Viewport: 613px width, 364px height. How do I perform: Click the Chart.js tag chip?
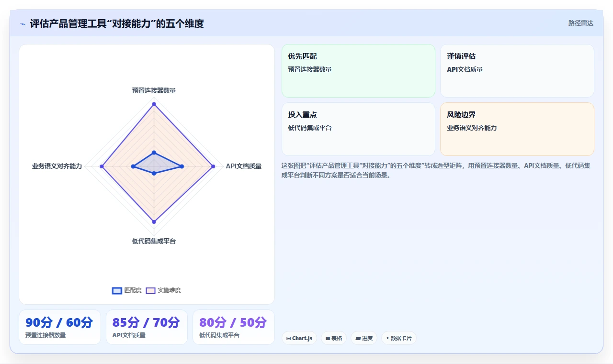click(x=299, y=338)
